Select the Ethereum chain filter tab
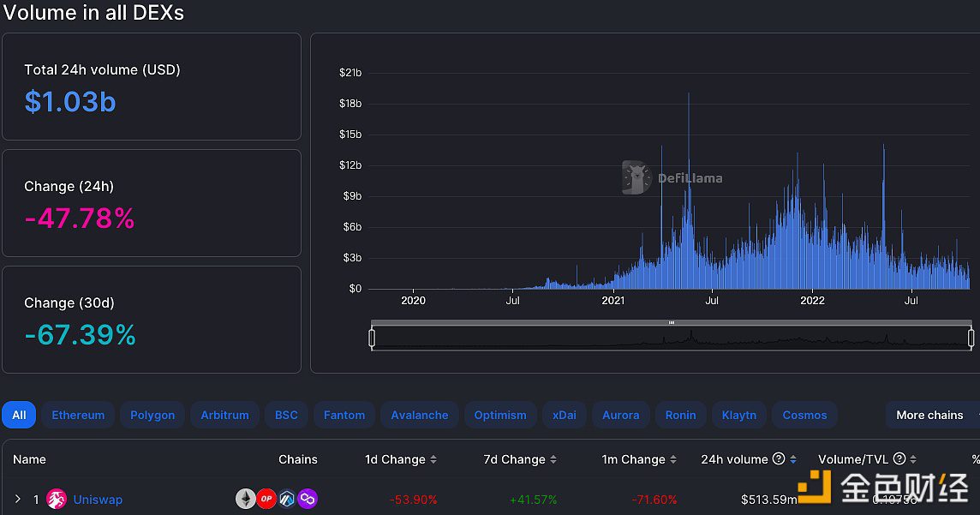This screenshot has width=980, height=515. (x=78, y=415)
